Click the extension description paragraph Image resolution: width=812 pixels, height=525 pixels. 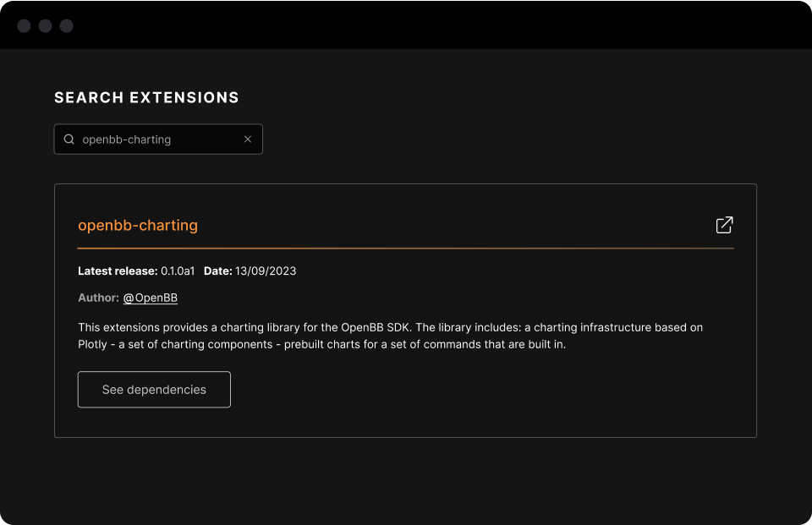(389, 336)
